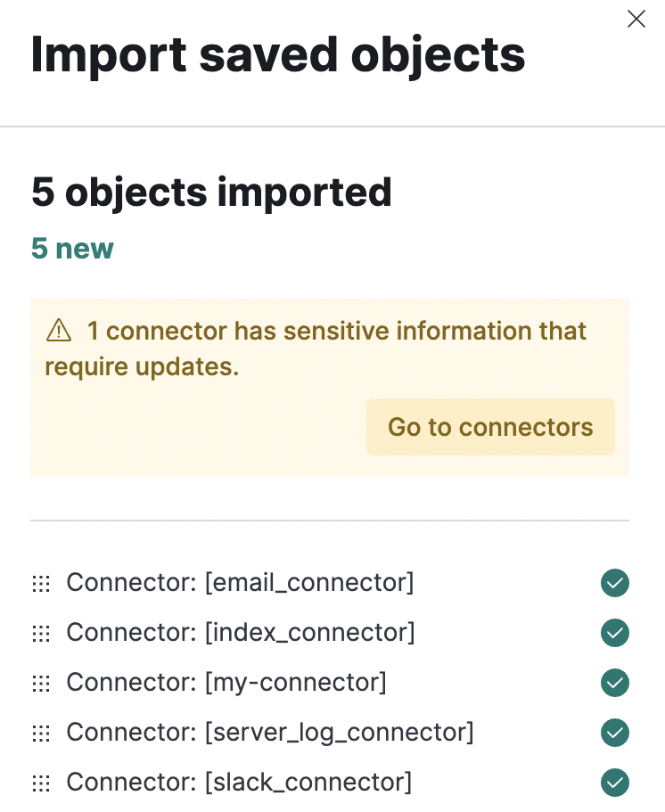Click the 5 objects imported heading
665x812 pixels.
point(211,192)
